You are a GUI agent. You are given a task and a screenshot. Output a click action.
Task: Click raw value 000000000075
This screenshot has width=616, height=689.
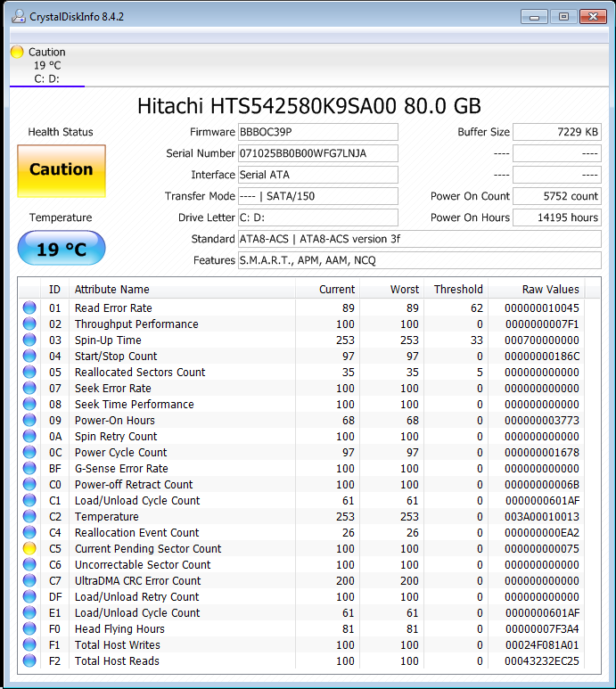(542, 549)
